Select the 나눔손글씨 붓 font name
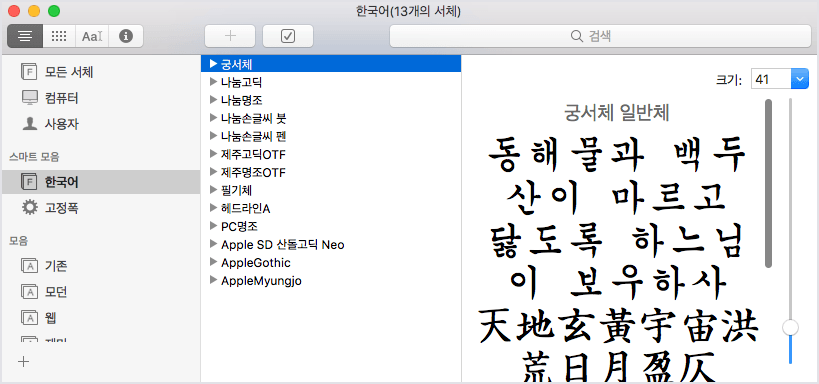 (253, 118)
